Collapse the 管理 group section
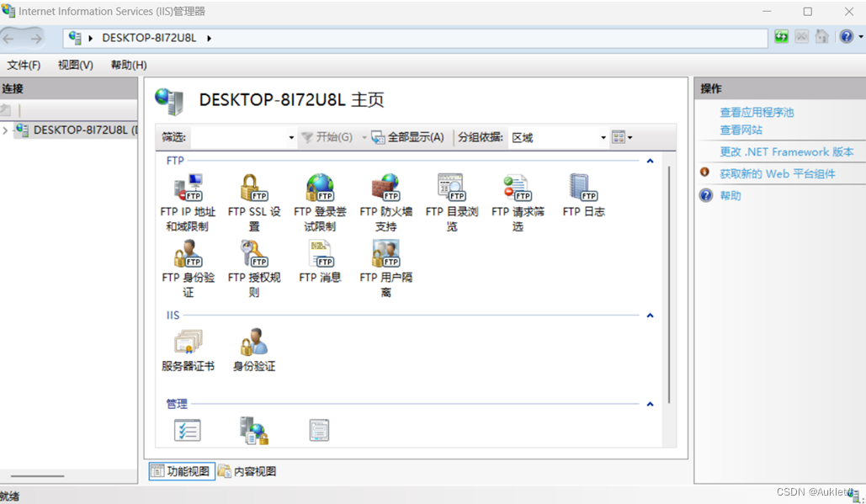This screenshot has width=866, height=504. coord(650,404)
